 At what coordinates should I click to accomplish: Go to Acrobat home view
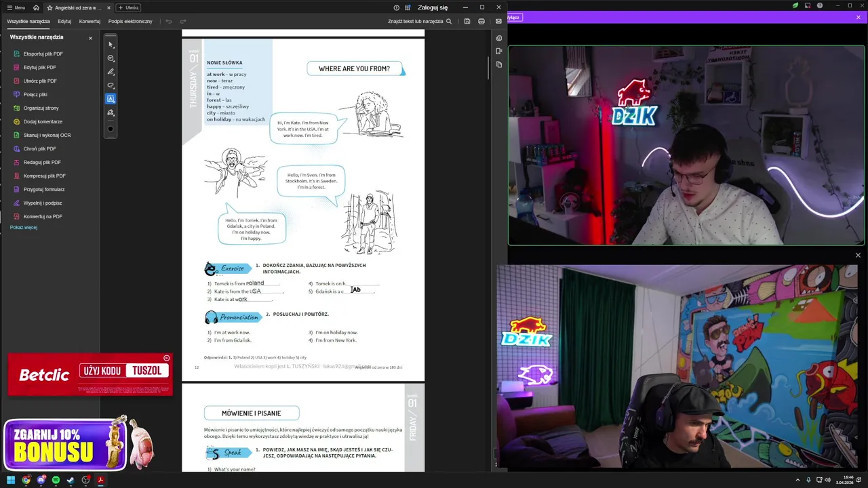pyautogui.click(x=36, y=7)
